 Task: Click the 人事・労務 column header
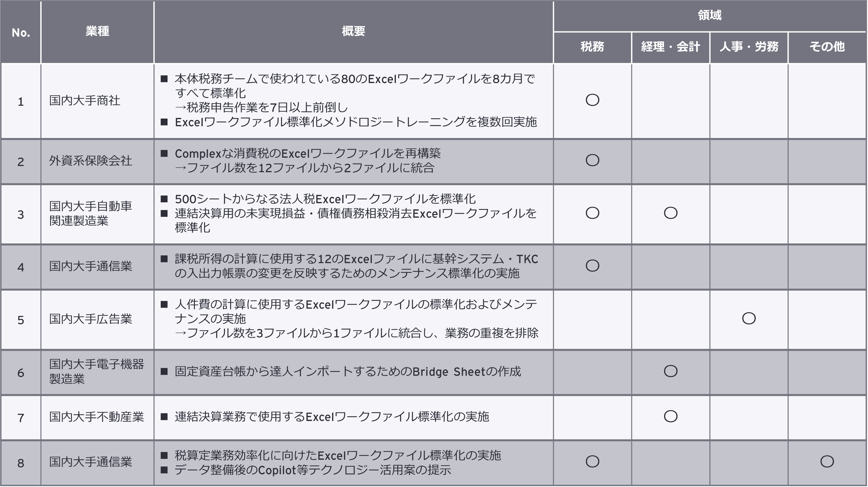point(749,47)
